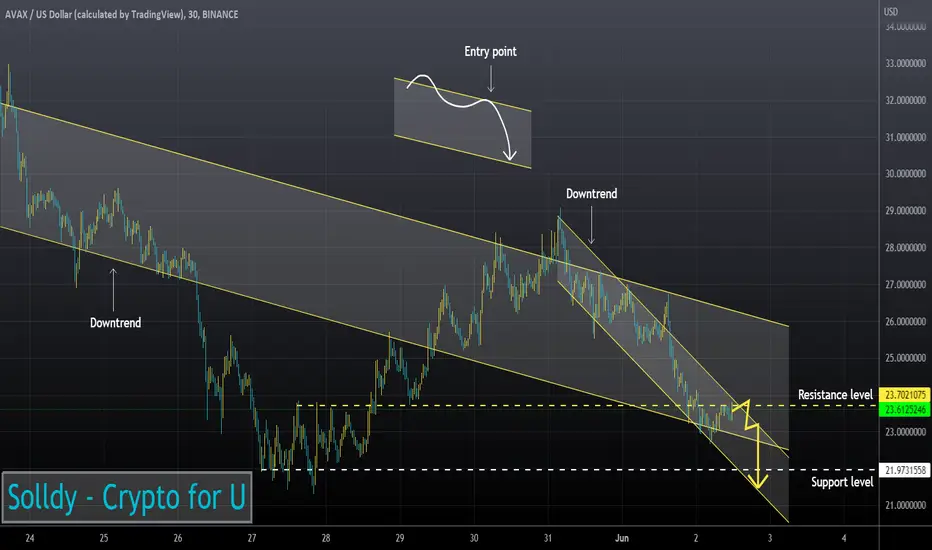Click the yellow 23.7021075 price label
Image resolution: width=932 pixels, height=550 pixels.
[x=905, y=395]
